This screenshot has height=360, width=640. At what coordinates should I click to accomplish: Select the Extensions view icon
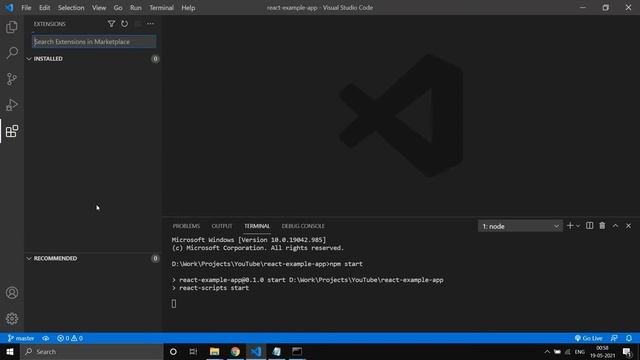[x=12, y=131]
